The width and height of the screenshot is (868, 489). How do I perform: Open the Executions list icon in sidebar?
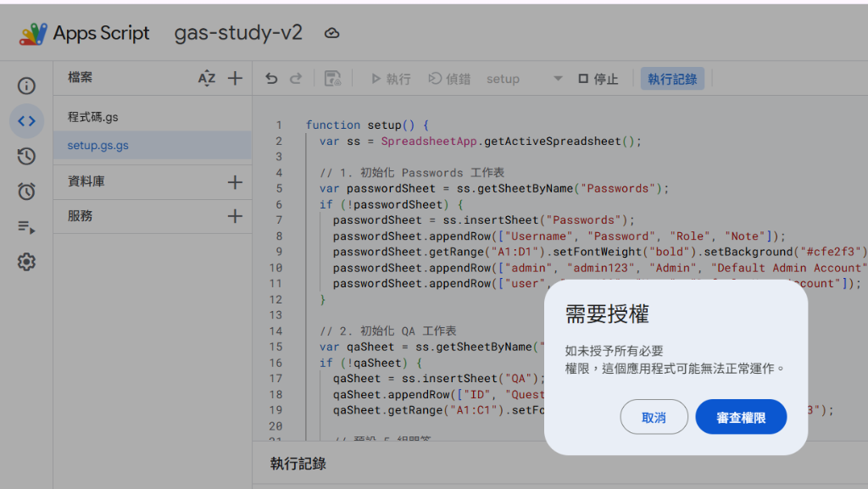[x=26, y=227]
